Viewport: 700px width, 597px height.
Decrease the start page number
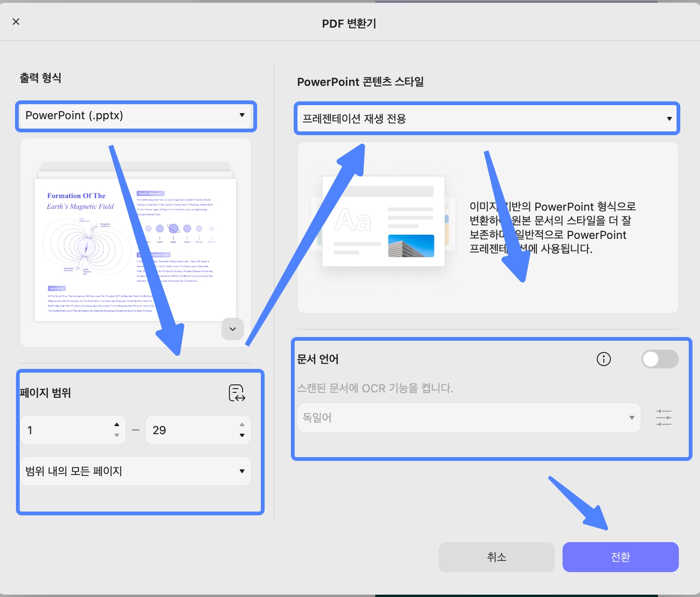pyautogui.click(x=117, y=436)
